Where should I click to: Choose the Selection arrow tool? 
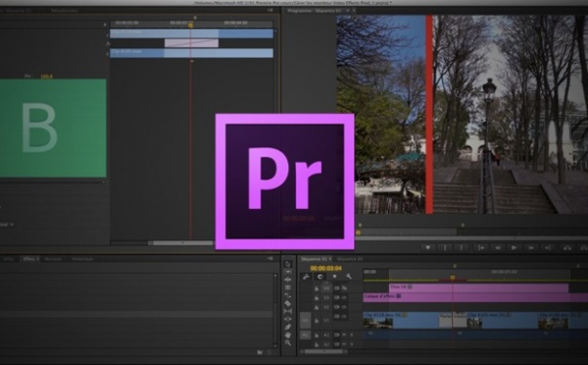287,264
